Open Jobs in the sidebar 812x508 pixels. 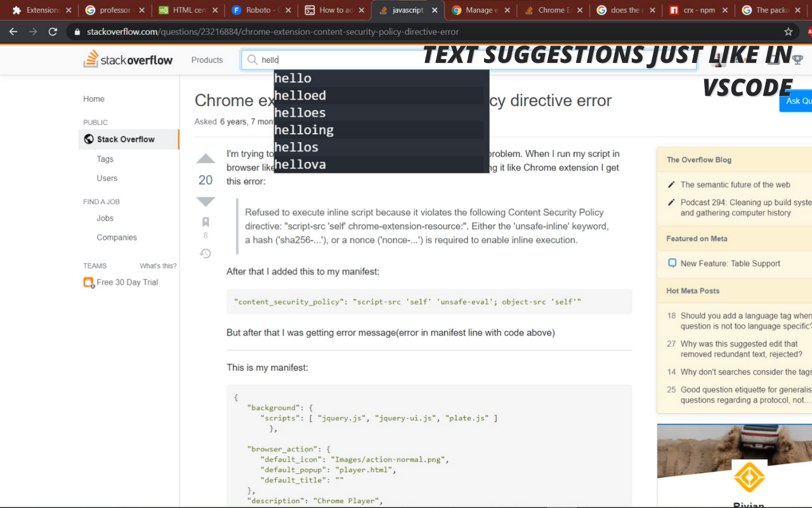(105, 218)
